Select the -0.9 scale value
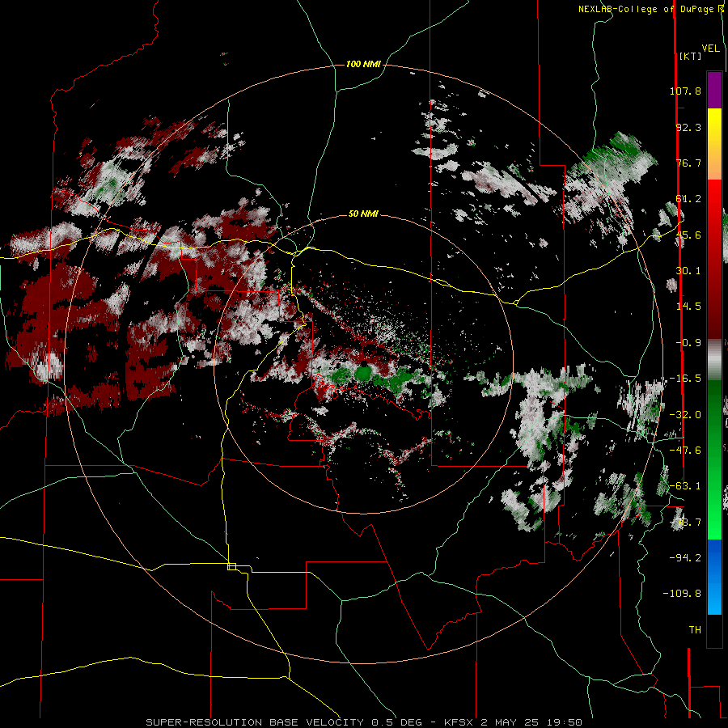Image resolution: width=728 pixels, height=728 pixels. pos(688,343)
